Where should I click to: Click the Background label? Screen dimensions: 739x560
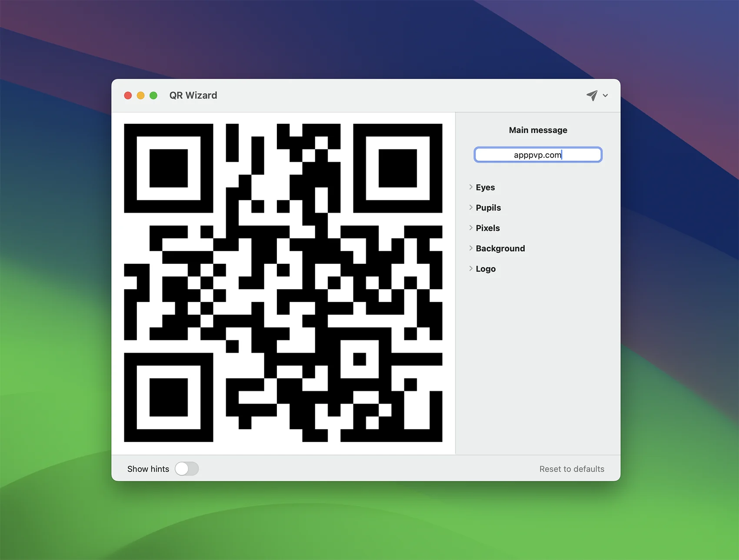coord(500,249)
